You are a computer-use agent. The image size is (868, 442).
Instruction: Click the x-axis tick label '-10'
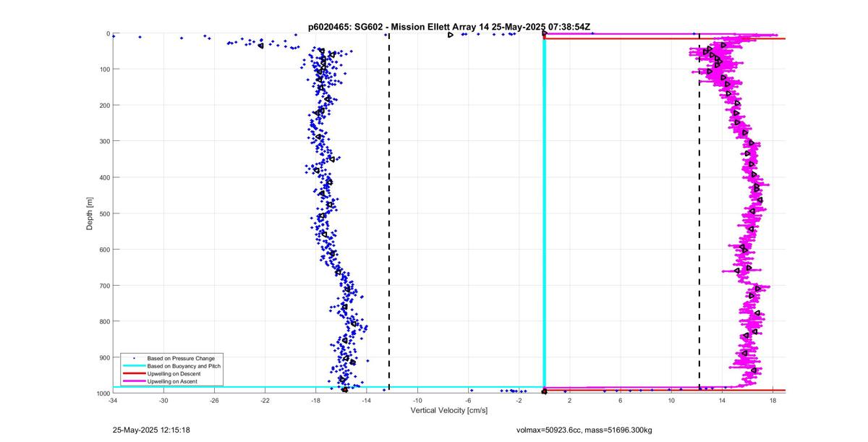click(417, 400)
